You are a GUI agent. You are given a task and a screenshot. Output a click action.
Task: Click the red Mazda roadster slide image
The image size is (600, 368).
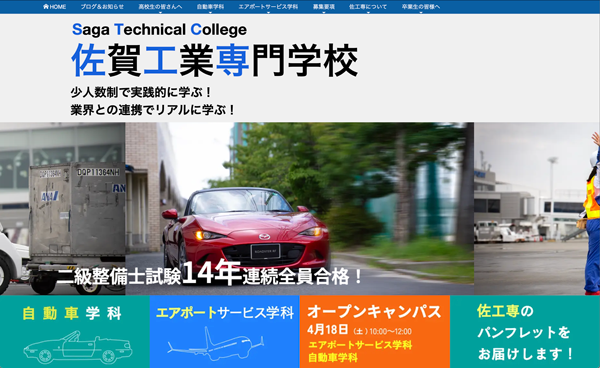[300, 208]
